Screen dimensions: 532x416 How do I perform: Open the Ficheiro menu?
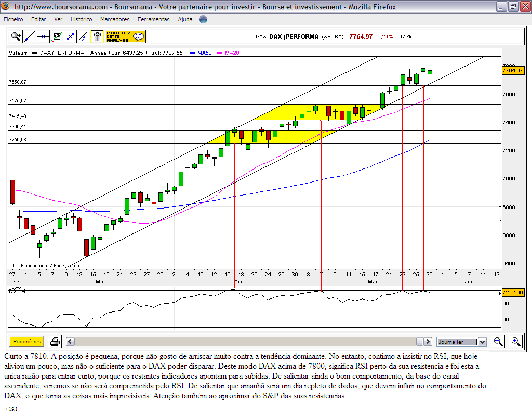[14, 19]
